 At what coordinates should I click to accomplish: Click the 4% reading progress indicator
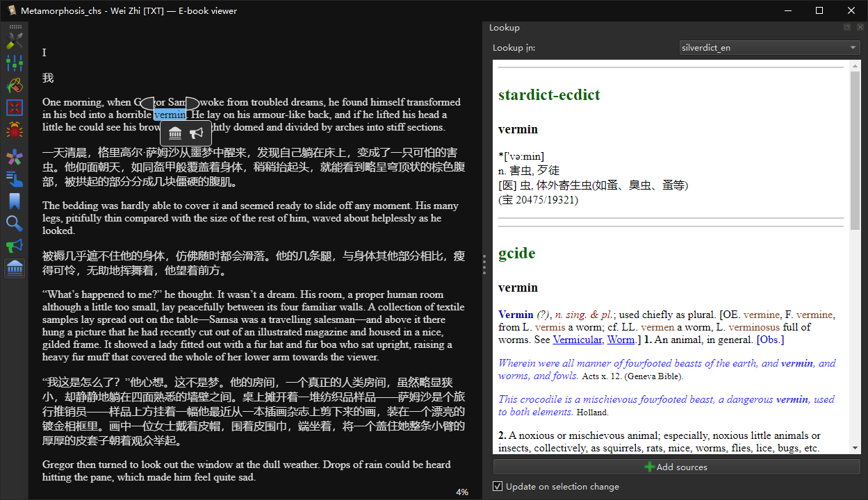click(462, 492)
